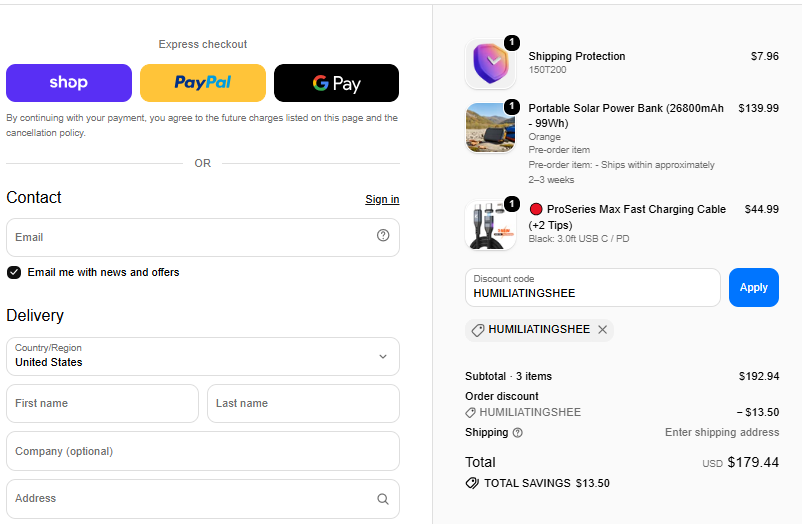The height and width of the screenshot is (524, 802).
Task: Click the Black: 3.0ft USB C / PD variant
Action: point(579,239)
